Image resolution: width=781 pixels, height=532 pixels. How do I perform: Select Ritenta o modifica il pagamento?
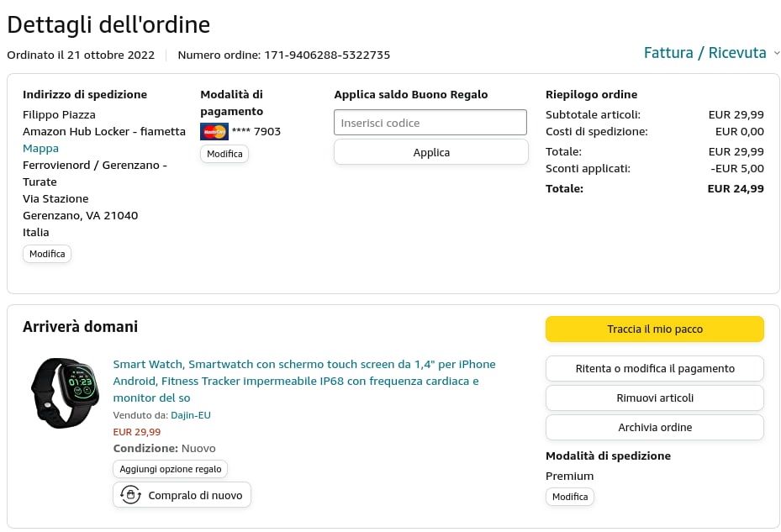654,369
